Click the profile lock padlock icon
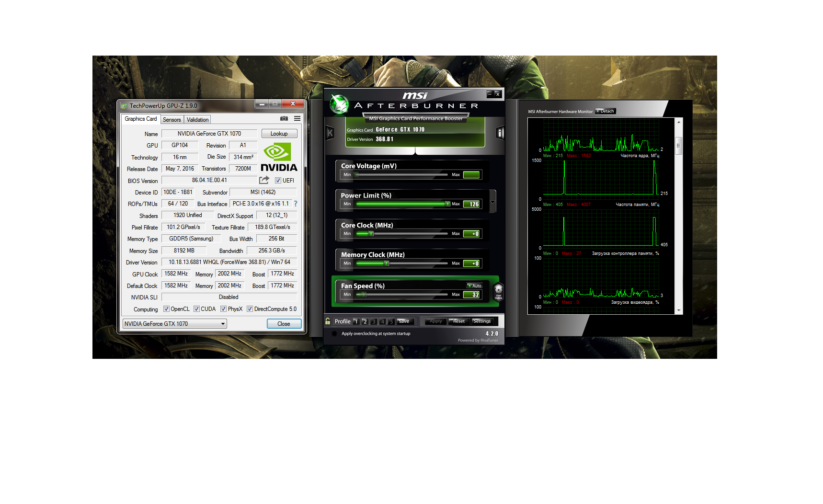 coord(328,321)
